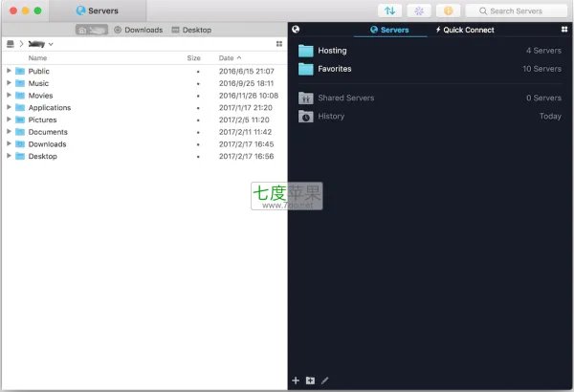Image resolution: width=574 pixels, height=392 pixels.
Task: Click the computer drive icon in path bar
Action: click(11, 44)
